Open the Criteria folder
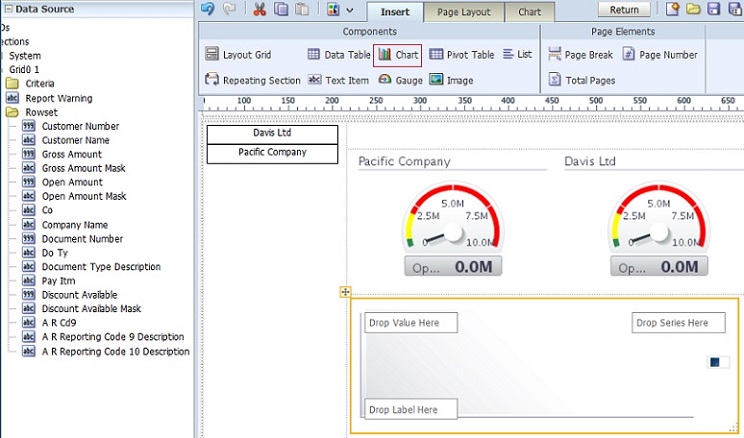The width and height of the screenshot is (744, 438). [x=30, y=84]
